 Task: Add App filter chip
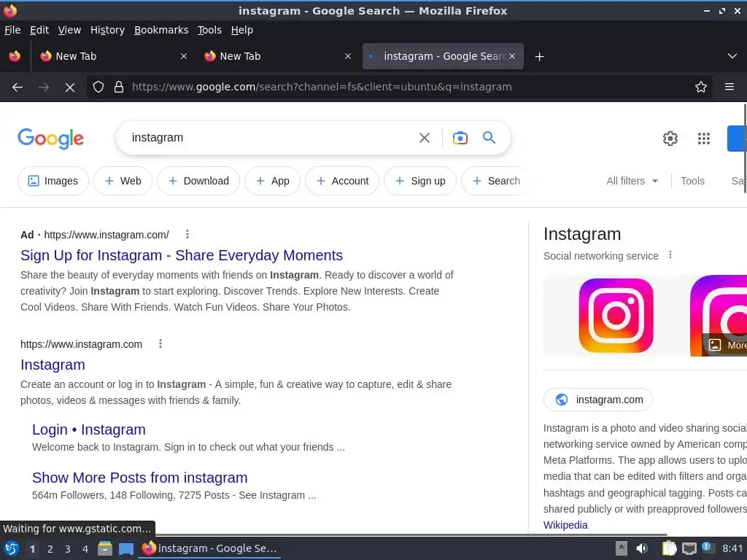(273, 181)
